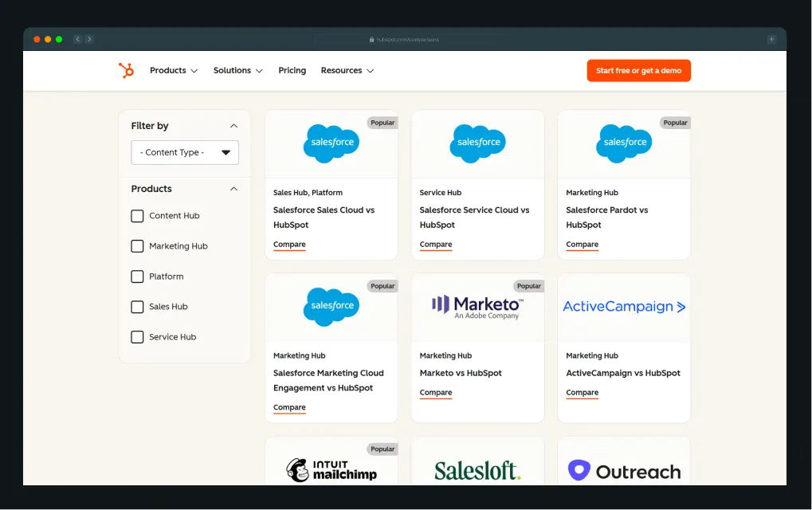This screenshot has height=510, width=812.
Task: Click the Service Hub label on the Service Cloud card
Action: (x=440, y=193)
